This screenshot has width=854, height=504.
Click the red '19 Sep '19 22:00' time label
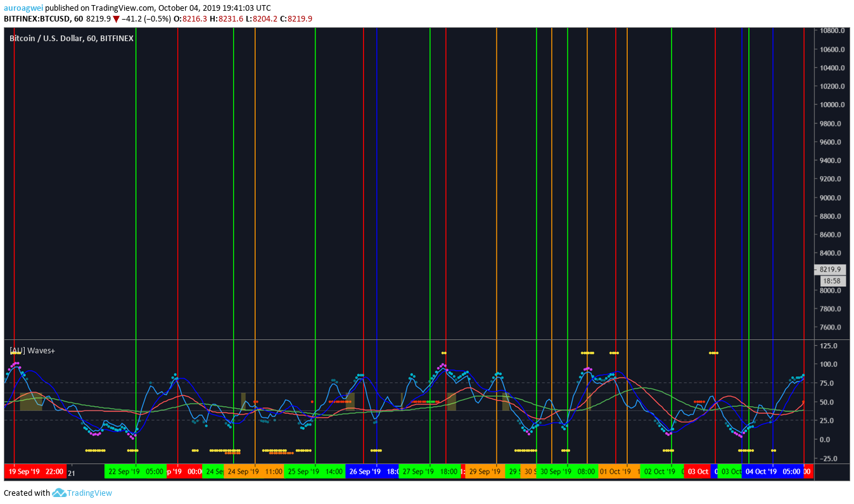click(35, 472)
